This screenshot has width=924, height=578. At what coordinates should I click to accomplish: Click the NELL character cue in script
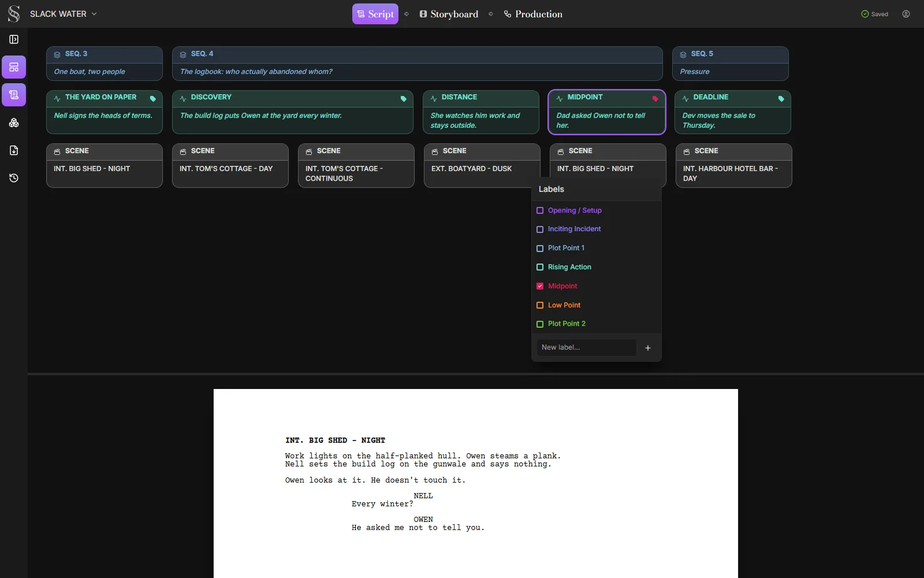click(x=423, y=496)
